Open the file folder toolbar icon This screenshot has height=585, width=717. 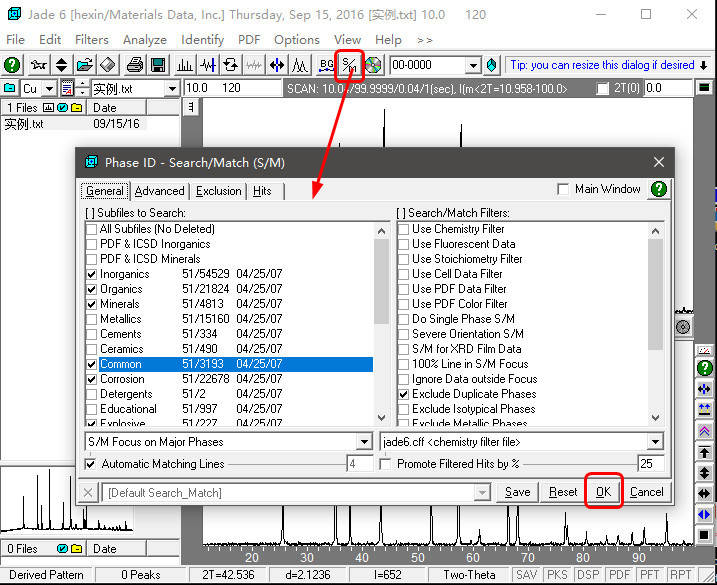click(x=85, y=65)
